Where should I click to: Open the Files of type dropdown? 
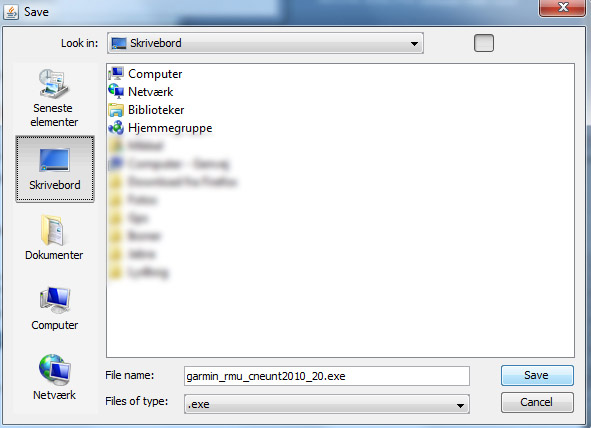point(327,404)
